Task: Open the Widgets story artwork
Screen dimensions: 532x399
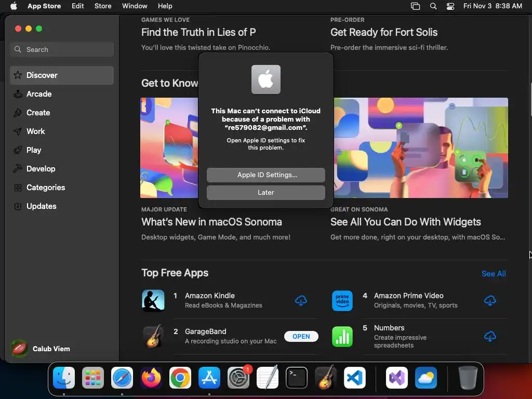Action: [421, 148]
